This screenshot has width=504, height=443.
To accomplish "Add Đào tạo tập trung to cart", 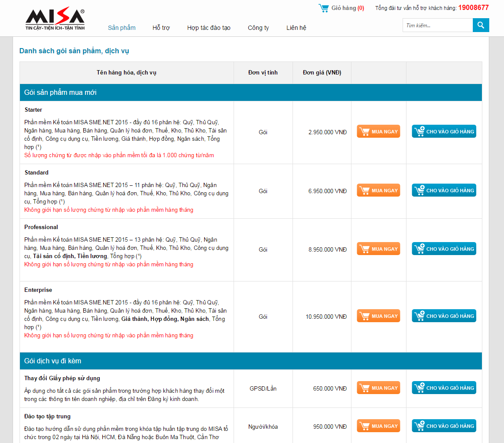I will (x=444, y=426).
